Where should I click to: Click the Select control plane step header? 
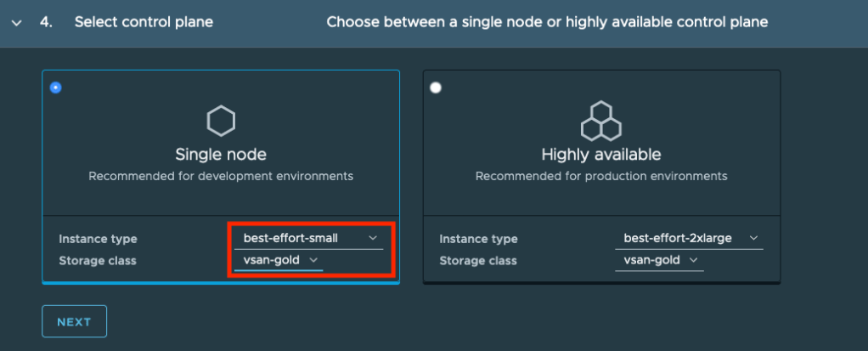click(144, 22)
